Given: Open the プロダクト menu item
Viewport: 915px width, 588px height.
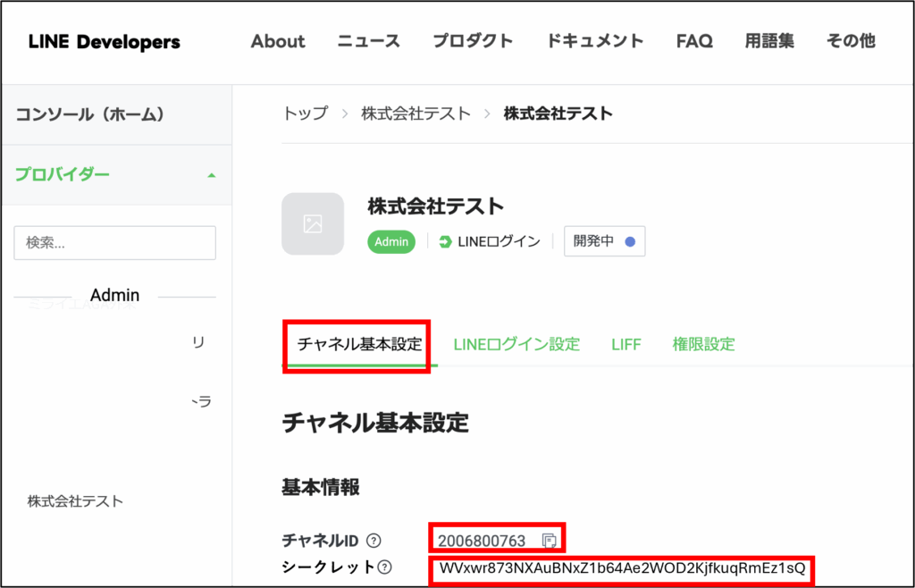Looking at the screenshot, I should pos(473,41).
